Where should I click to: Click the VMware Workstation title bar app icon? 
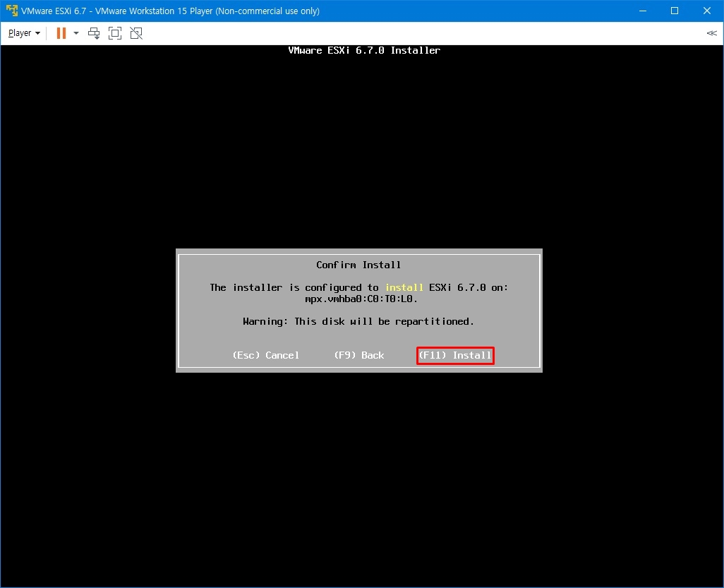[11, 11]
